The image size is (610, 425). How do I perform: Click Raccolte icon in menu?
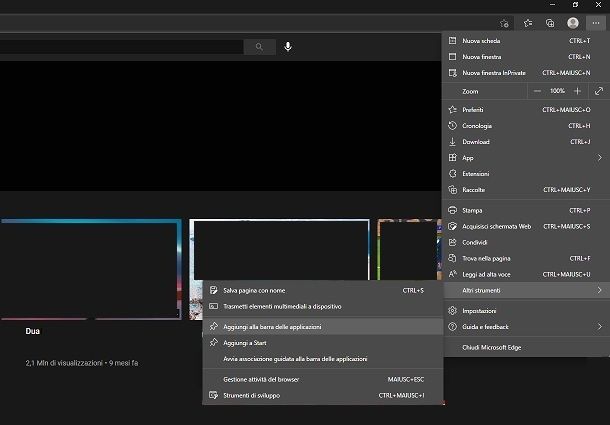click(452, 190)
